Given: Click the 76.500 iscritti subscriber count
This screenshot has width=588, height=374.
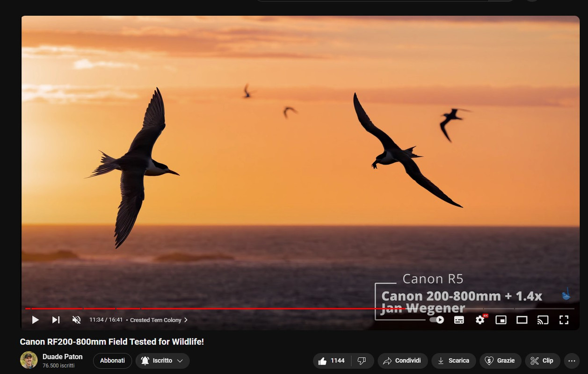Looking at the screenshot, I should point(58,366).
